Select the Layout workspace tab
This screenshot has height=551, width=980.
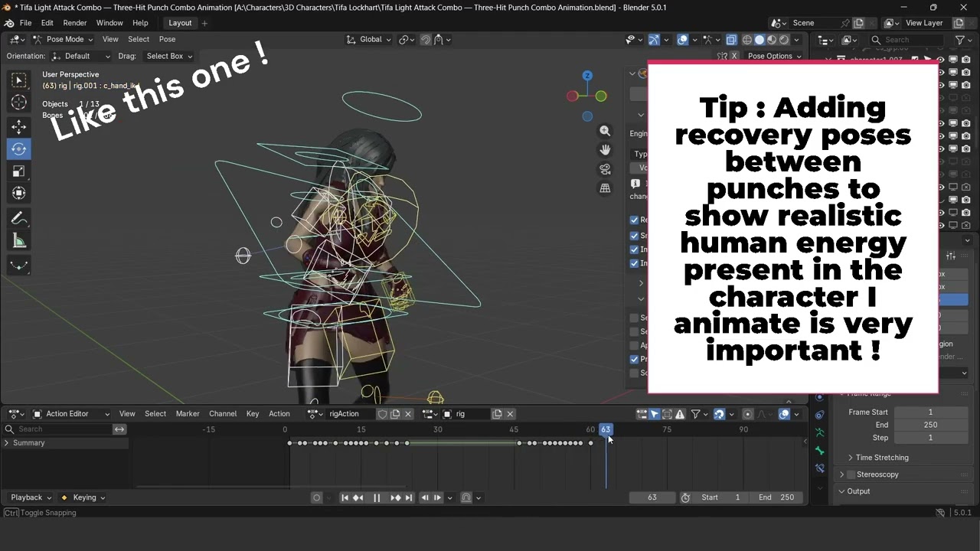(180, 23)
